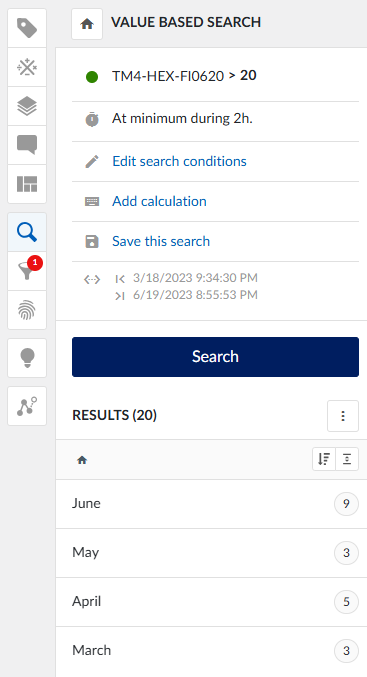Screen dimensions: 367x677
Task: Open the dashboard layout icon in sidebar
Action: tap(27, 184)
